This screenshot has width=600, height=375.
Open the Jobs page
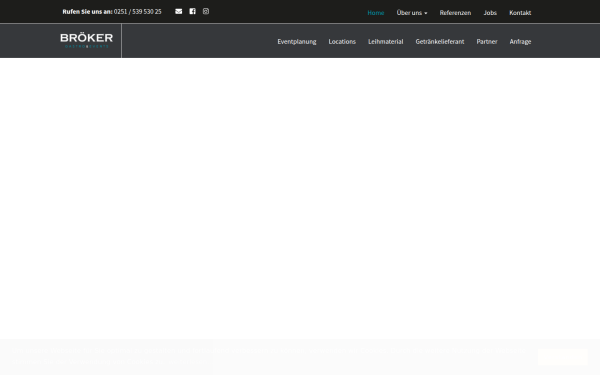(x=490, y=13)
